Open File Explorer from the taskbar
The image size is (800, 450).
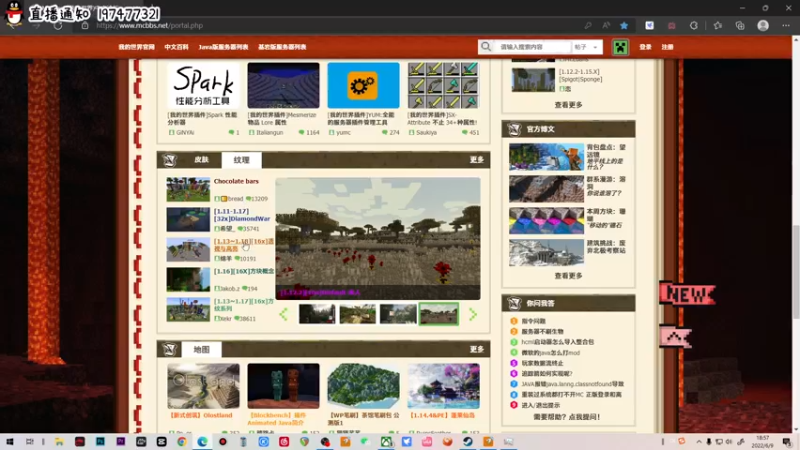[x=59, y=442]
